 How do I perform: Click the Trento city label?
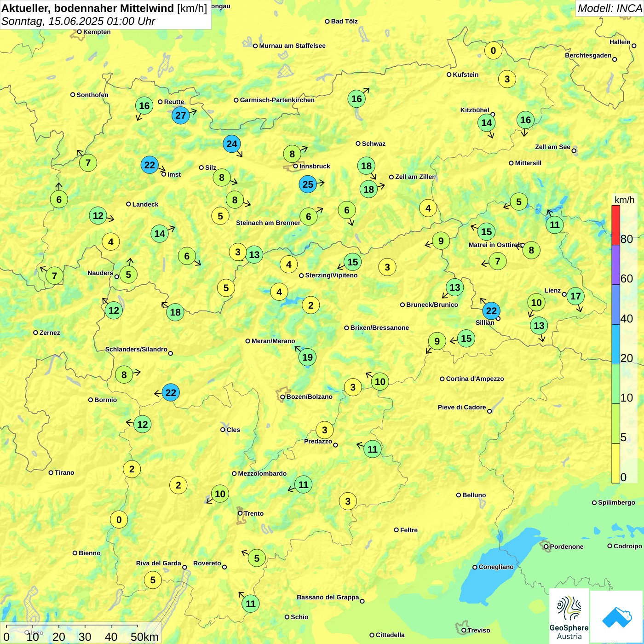pos(254,513)
